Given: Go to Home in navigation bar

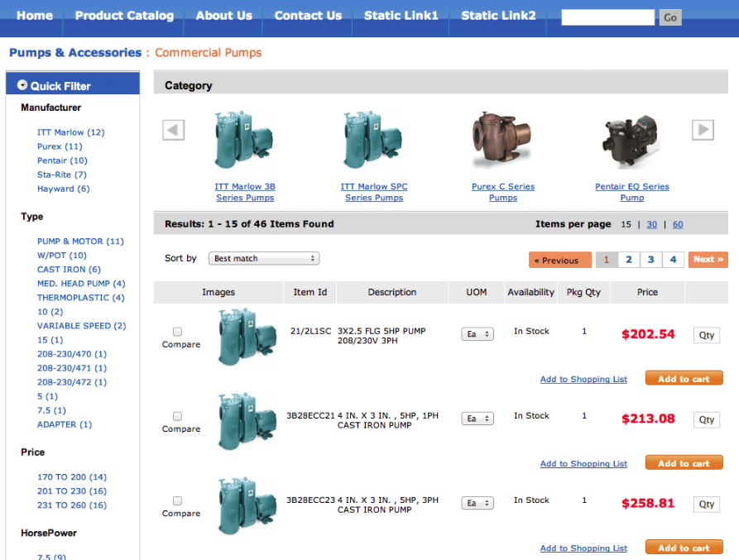Looking at the screenshot, I should point(35,16).
